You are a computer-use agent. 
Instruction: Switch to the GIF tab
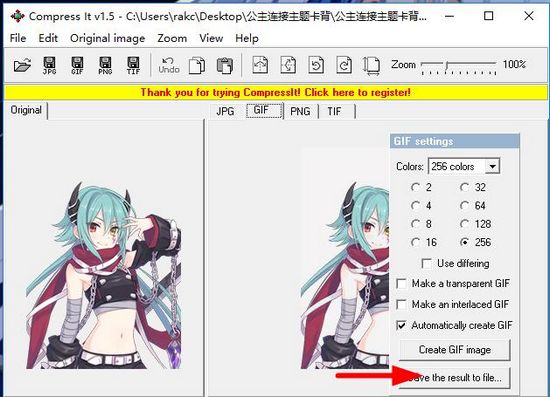pos(264,111)
